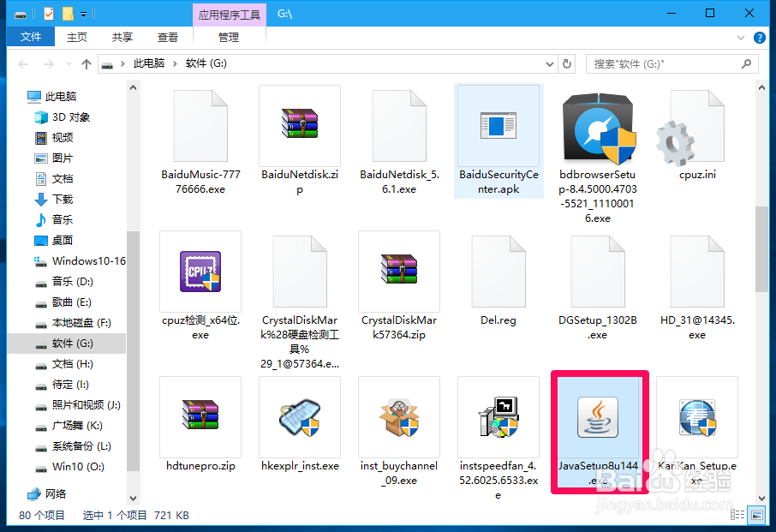Select BaiduSecurityCenter.apk file icon
Screen dimensions: 776x532
pyautogui.click(x=498, y=125)
